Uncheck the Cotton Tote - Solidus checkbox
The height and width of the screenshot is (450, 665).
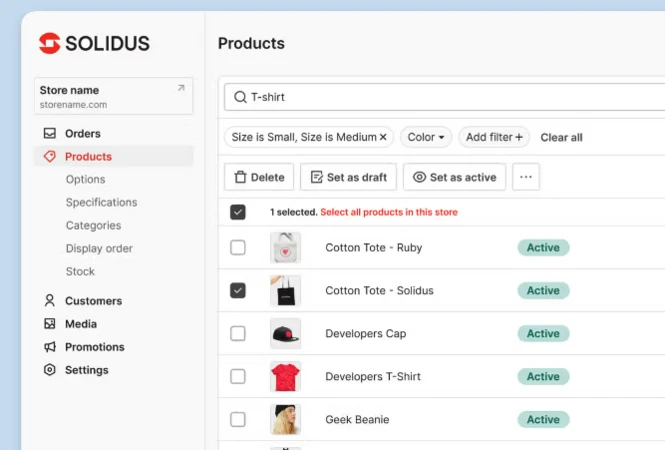238,290
